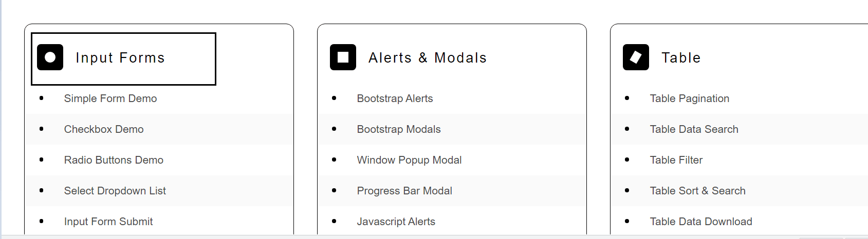Image resolution: width=868 pixels, height=239 pixels.
Task: Go to Table Pagination demo
Action: [689, 98]
